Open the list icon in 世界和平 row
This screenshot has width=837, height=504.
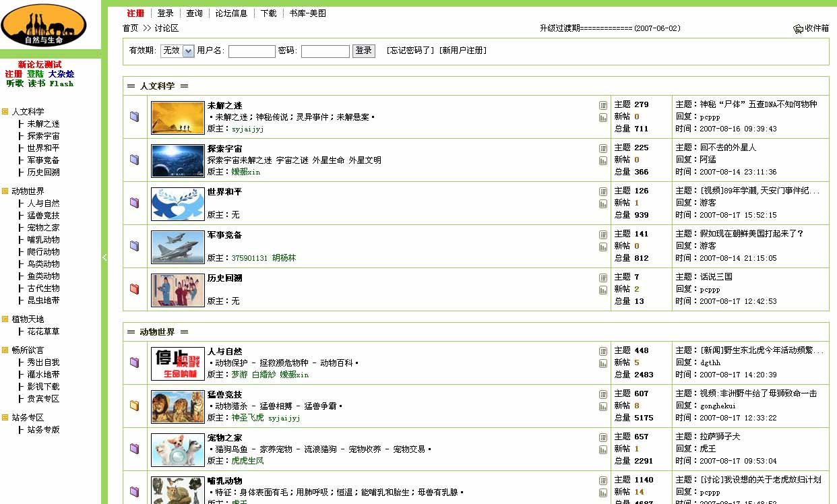603,192
